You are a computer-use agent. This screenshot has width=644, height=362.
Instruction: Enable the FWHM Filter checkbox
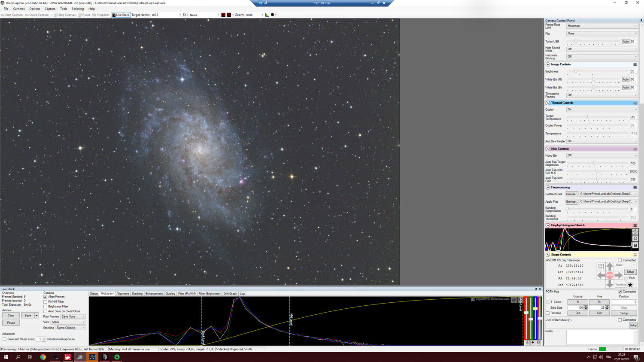click(45, 301)
